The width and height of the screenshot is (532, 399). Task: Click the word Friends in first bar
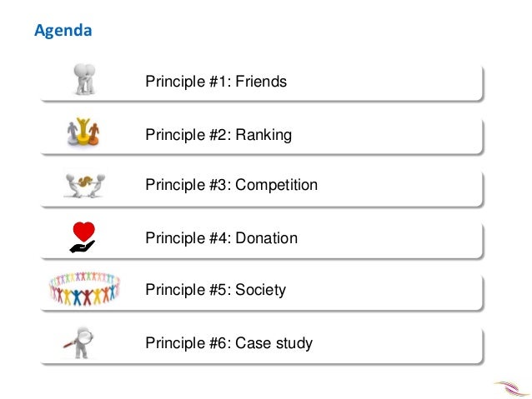click(261, 82)
